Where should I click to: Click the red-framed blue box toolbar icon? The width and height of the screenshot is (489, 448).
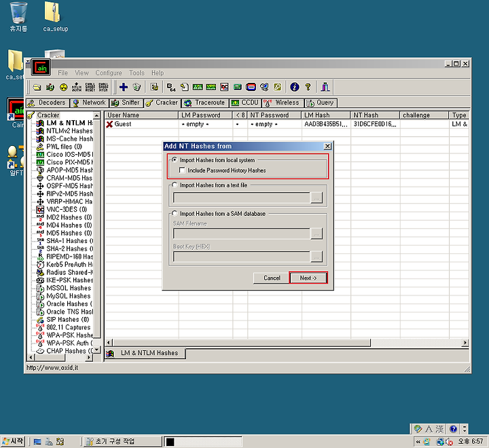tap(251, 87)
